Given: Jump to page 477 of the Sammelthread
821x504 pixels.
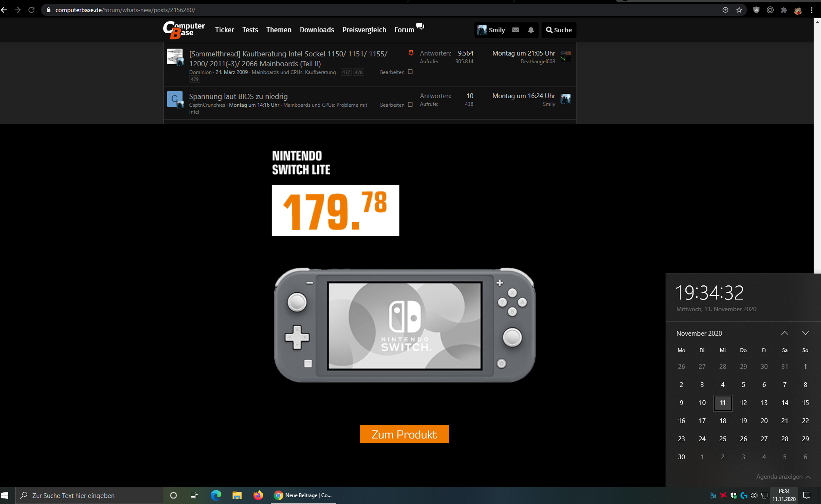Looking at the screenshot, I should click(346, 72).
